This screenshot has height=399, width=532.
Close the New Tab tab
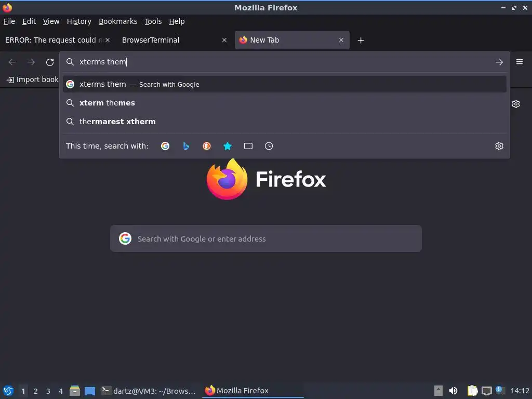point(341,40)
